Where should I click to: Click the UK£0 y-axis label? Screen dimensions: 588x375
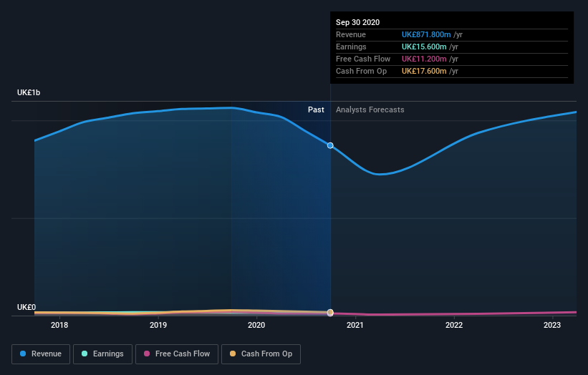coord(26,307)
